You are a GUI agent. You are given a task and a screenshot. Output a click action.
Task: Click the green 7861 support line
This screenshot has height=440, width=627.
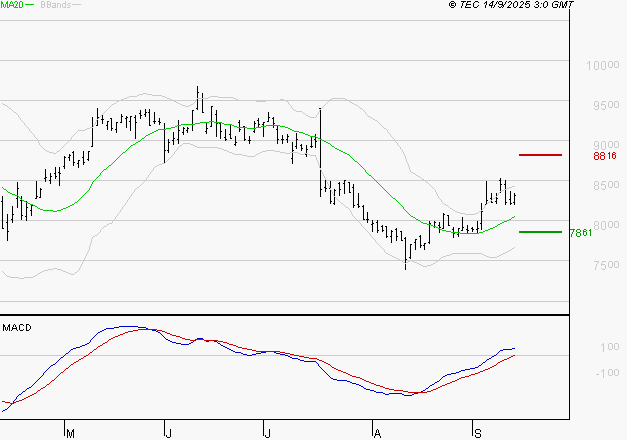(540, 232)
